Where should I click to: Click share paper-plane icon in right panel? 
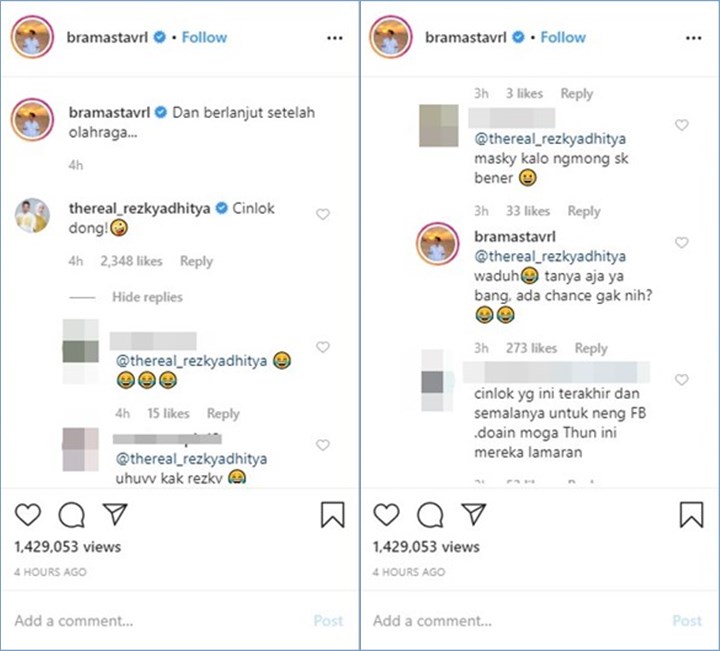pos(474,515)
